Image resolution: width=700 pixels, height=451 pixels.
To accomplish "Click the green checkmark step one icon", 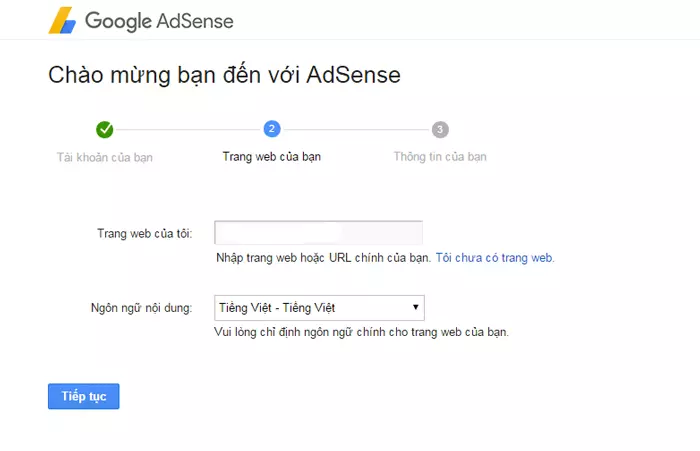I will (104, 129).
